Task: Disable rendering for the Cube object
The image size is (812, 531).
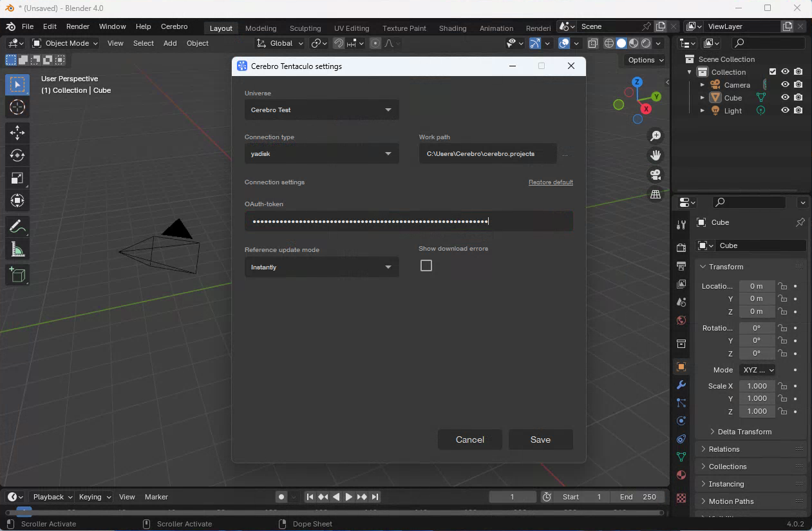Action: coord(798,98)
